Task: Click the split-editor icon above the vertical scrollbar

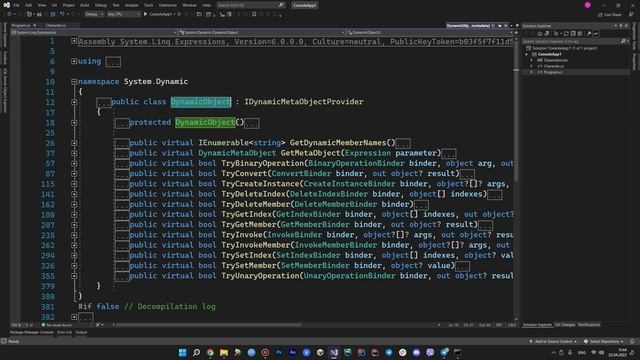Action: tap(516, 32)
